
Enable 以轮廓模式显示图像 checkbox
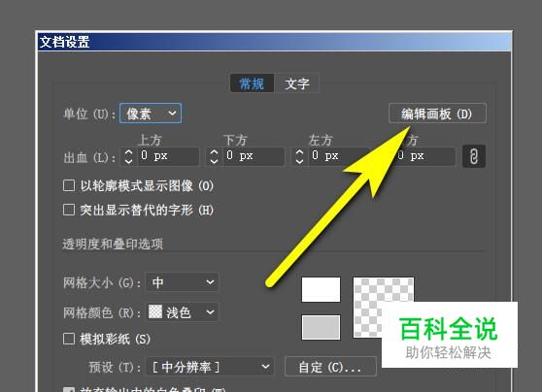point(69,185)
